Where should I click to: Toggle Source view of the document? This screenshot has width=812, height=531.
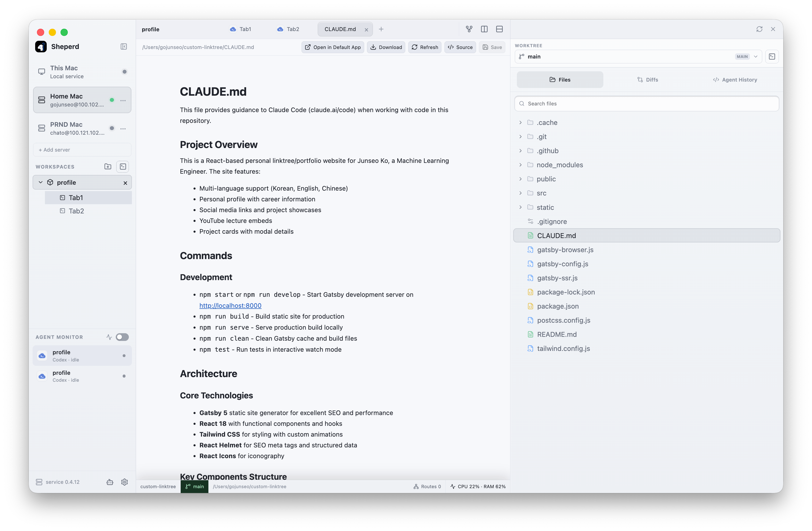coord(460,47)
